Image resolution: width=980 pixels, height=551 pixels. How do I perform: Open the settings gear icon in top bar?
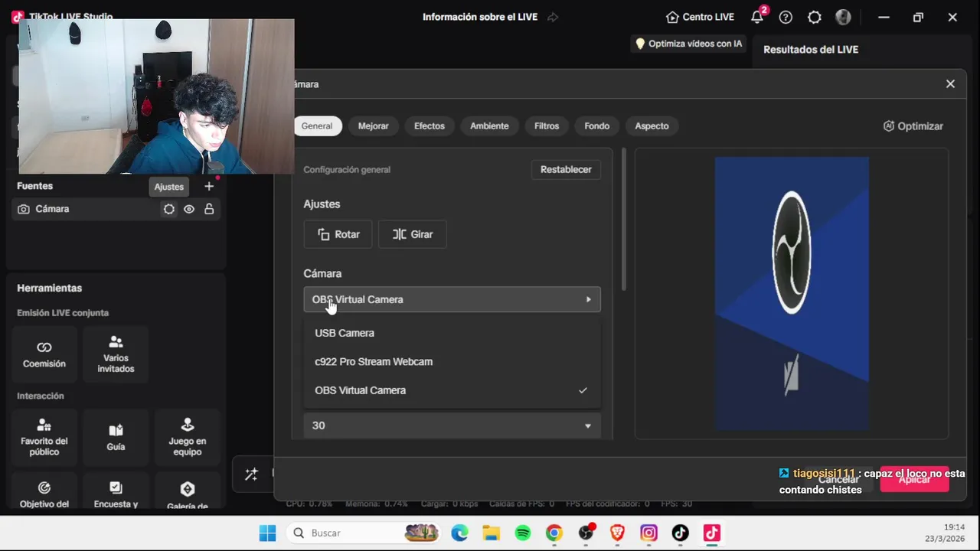tap(815, 17)
